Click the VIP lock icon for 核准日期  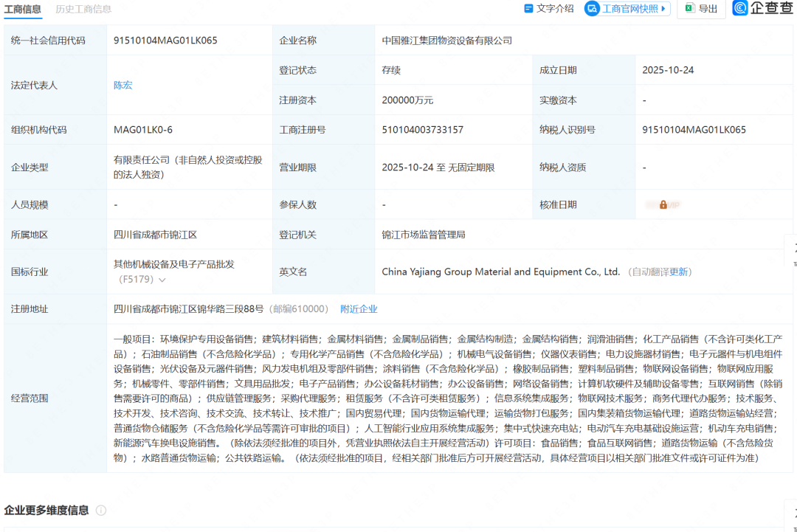(x=663, y=204)
